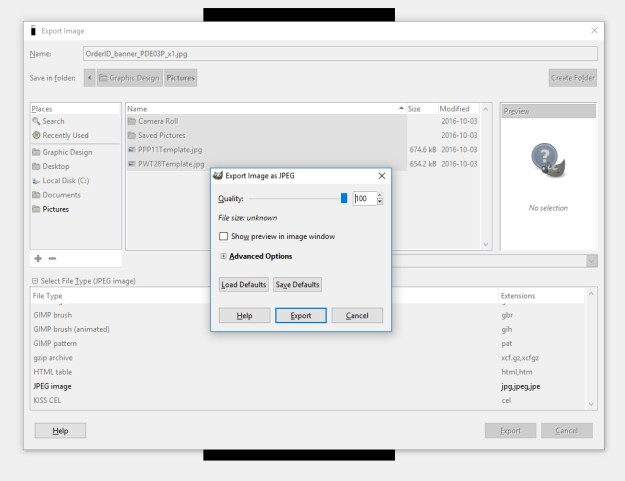625x481 pixels.
Task: Click the Desktop folder icon in Places
Action: point(36,166)
